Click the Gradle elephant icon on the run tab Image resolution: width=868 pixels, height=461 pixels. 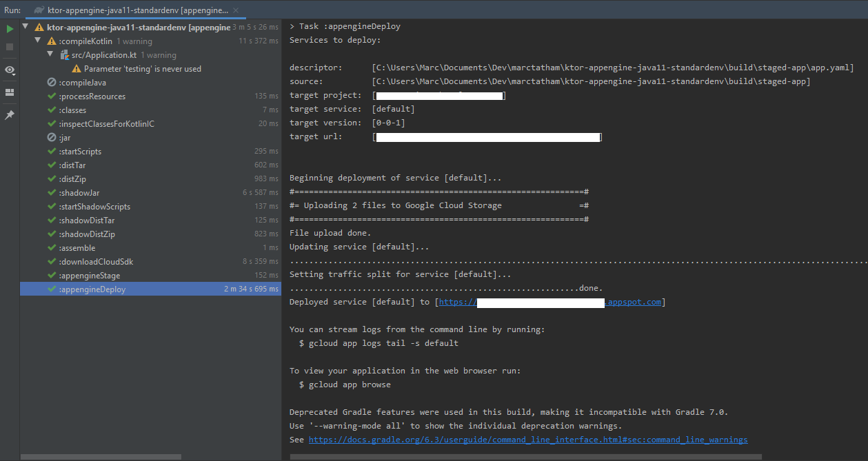click(x=39, y=10)
